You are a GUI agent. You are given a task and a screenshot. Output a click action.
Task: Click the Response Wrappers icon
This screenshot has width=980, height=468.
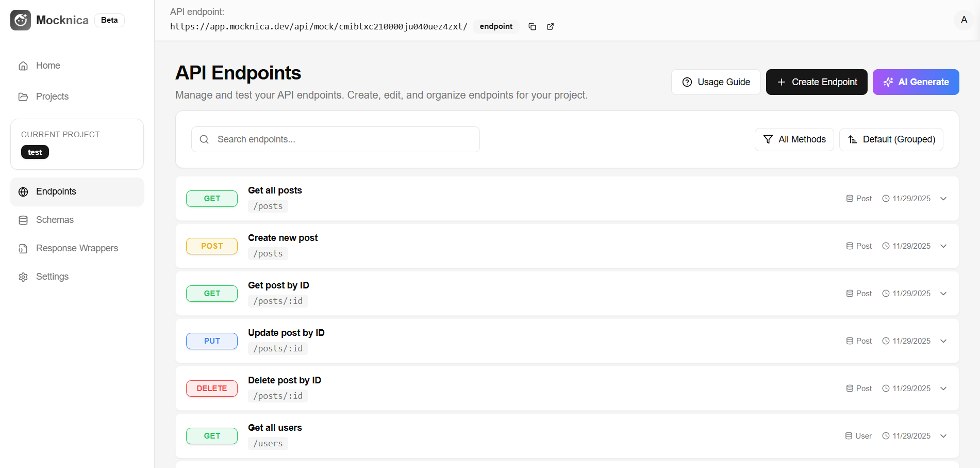coord(23,248)
